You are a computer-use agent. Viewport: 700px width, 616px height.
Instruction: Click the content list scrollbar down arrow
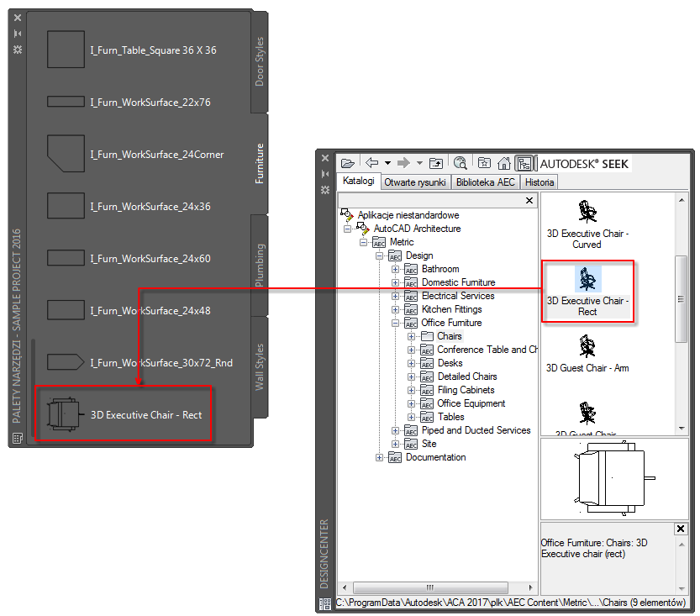pos(682,429)
